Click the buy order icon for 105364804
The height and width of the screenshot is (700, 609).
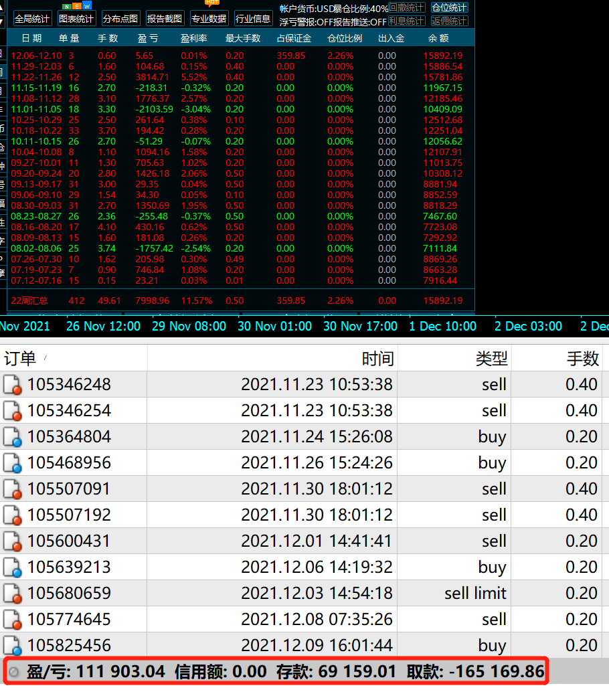tap(11, 436)
